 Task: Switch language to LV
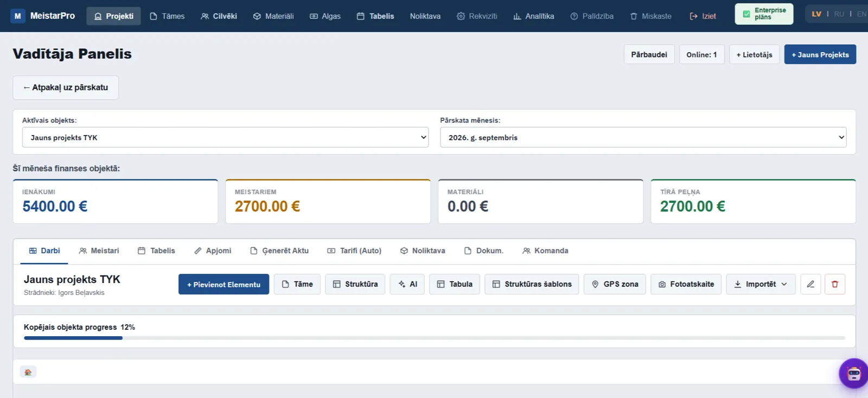(816, 14)
